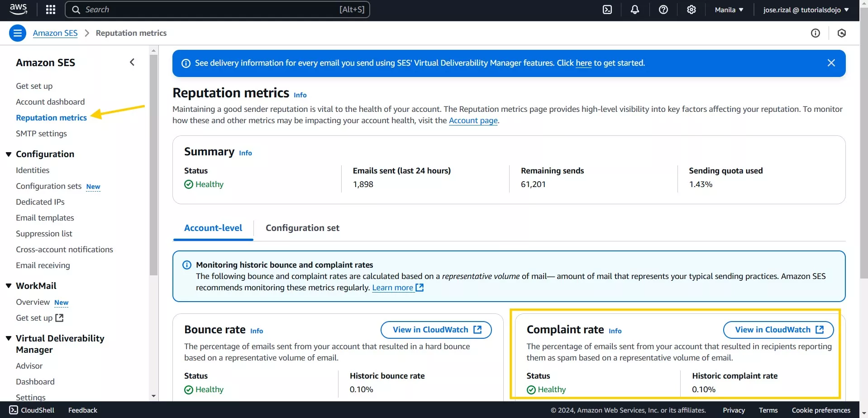Viewport: 868px width, 418px height.
Task: Expand the Manila region dropdown
Action: pos(729,10)
